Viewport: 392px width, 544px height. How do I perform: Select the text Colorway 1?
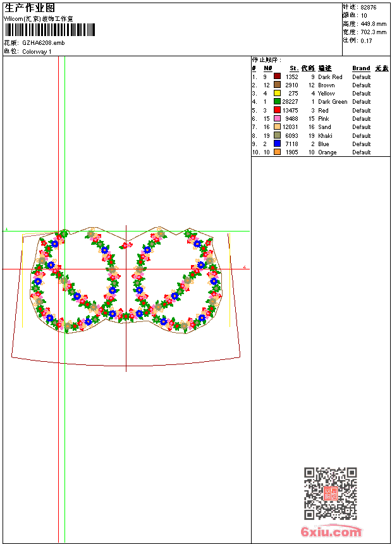click(37, 52)
